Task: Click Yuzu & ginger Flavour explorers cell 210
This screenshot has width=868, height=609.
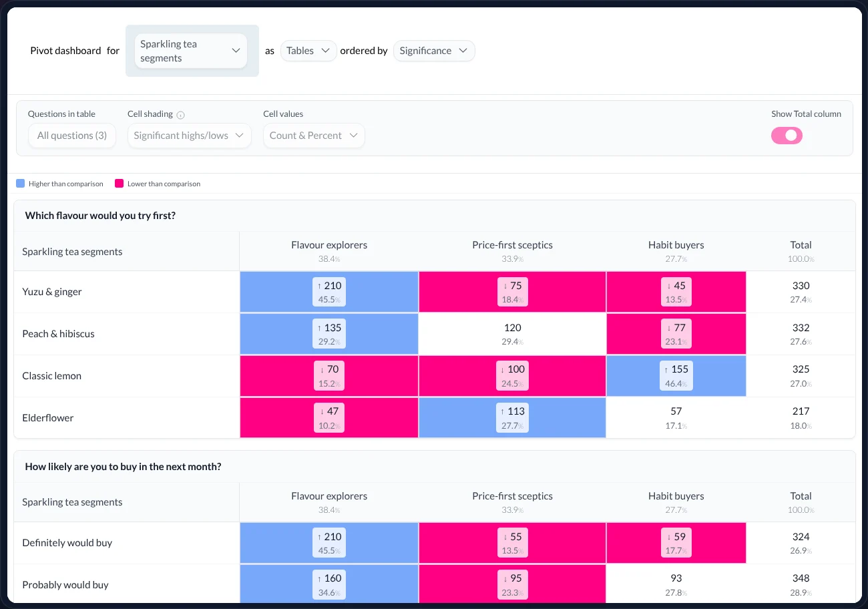Action: click(x=329, y=292)
